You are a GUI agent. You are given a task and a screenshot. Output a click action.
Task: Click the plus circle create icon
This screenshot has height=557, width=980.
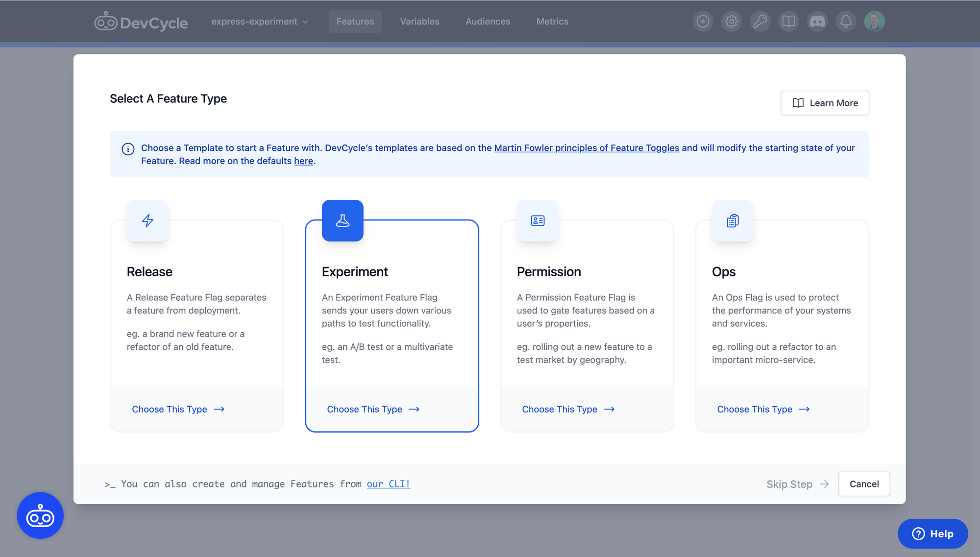click(703, 22)
